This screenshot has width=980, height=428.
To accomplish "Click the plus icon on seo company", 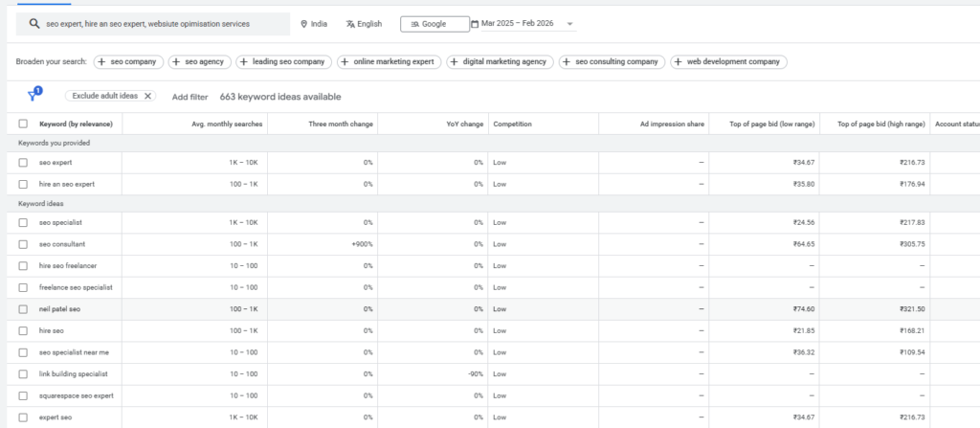I will click(101, 62).
